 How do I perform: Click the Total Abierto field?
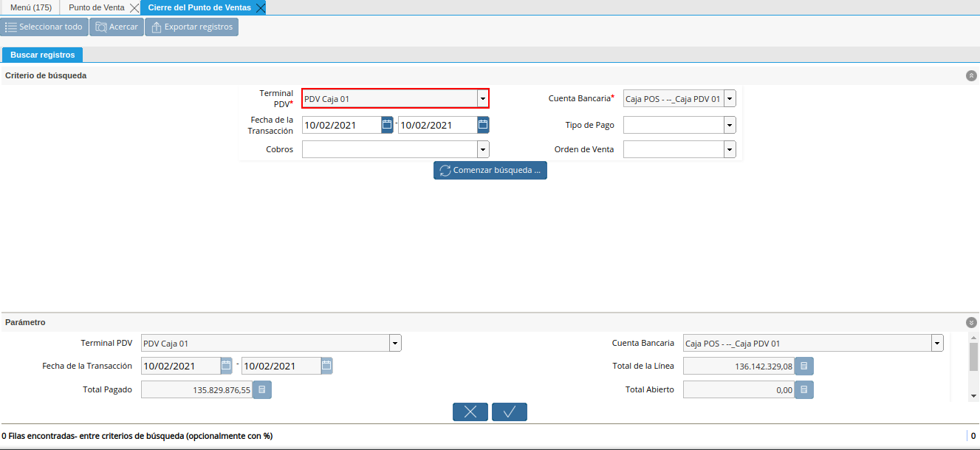pyautogui.click(x=739, y=389)
